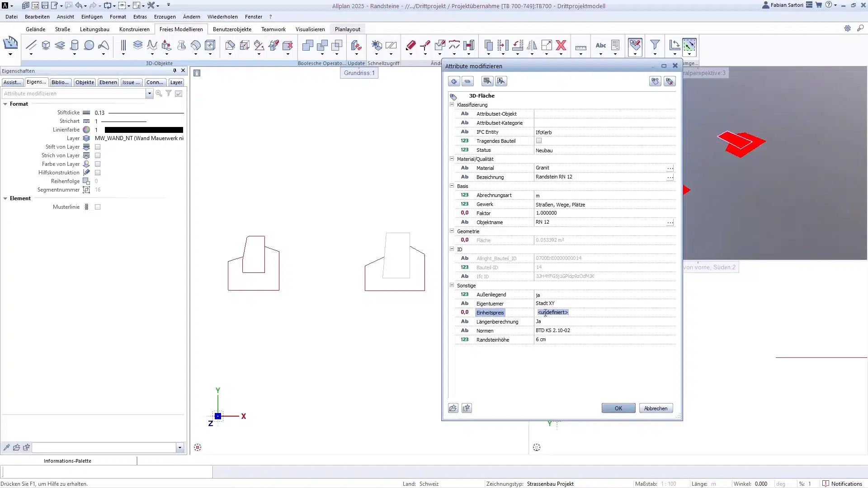The width and height of the screenshot is (868, 488).
Task: Add a new attribute with the plus icon
Action: point(454,81)
